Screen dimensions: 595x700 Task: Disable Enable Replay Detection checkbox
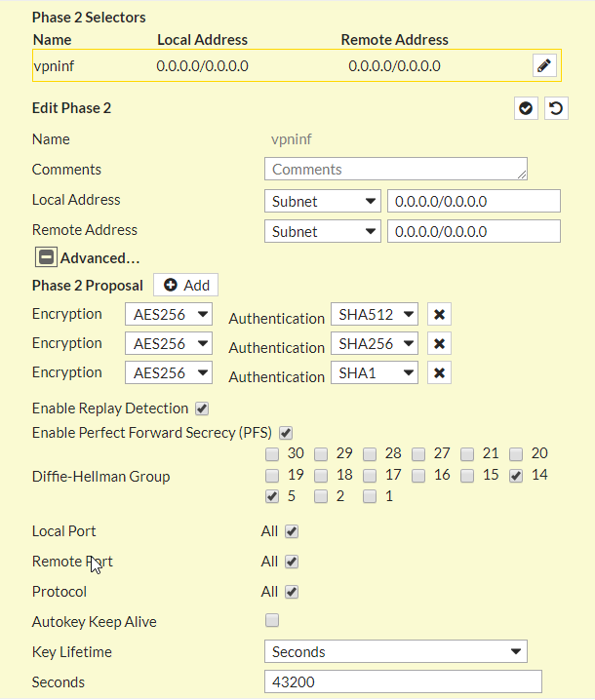click(202, 408)
